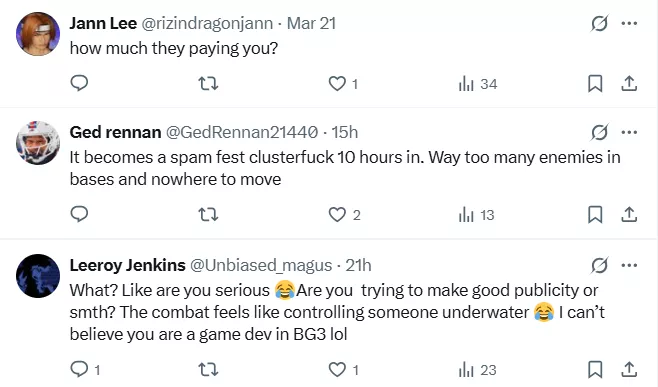
Task: Bookmark Ged rennan's tweet
Action: (x=595, y=214)
